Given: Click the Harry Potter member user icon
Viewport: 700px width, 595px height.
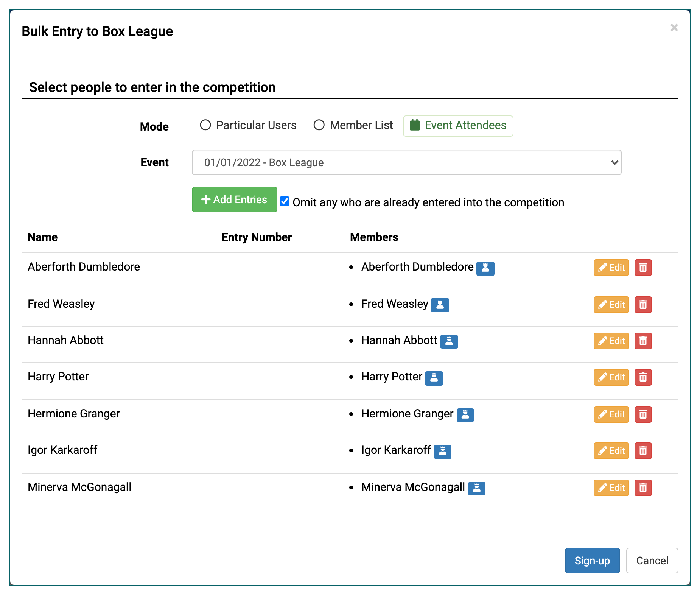Looking at the screenshot, I should [434, 378].
